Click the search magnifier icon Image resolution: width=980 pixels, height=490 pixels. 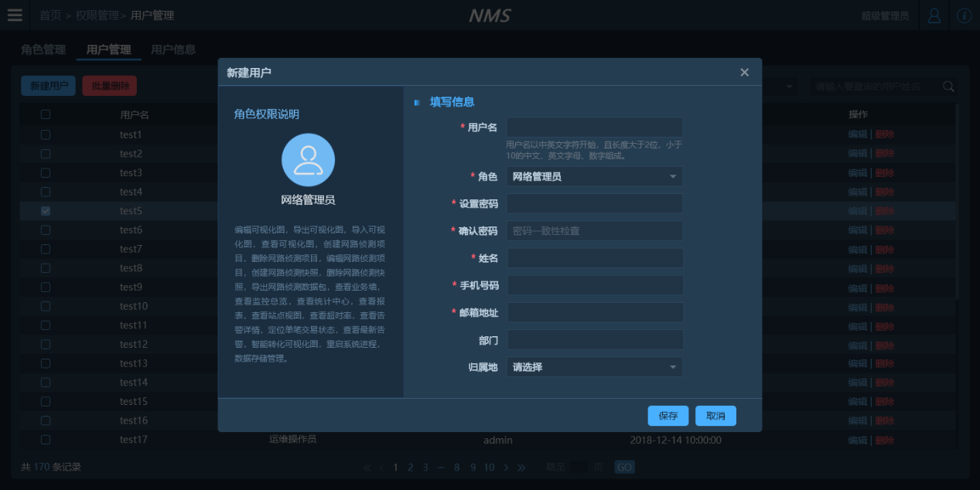(x=948, y=87)
